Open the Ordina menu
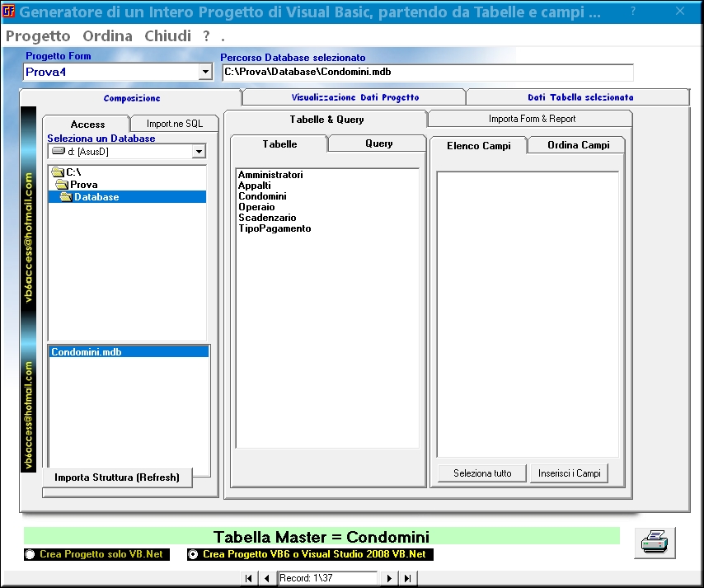 (107, 36)
